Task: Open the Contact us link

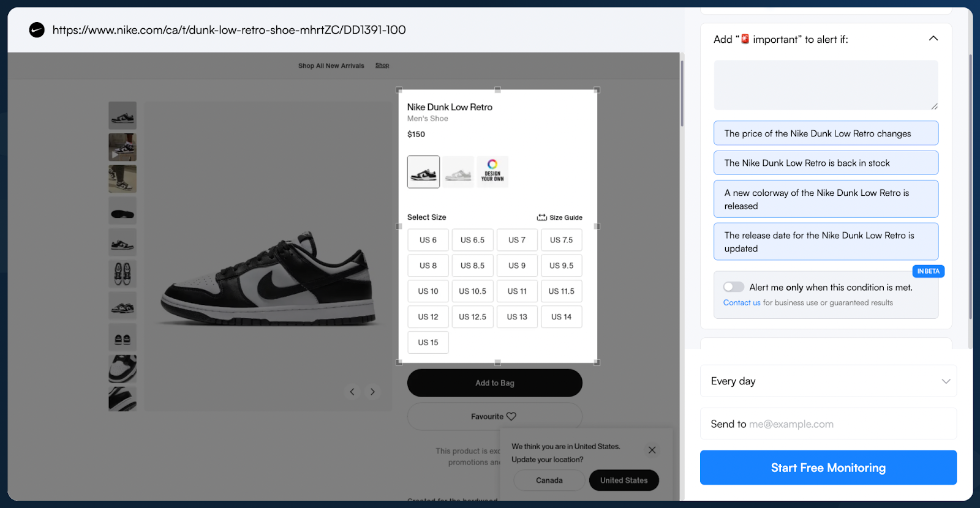Action: [742, 303]
